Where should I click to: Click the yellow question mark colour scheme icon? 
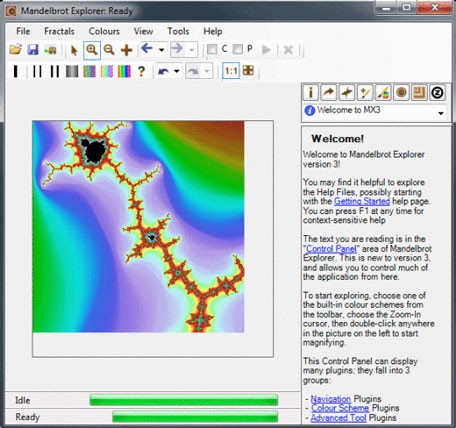141,71
